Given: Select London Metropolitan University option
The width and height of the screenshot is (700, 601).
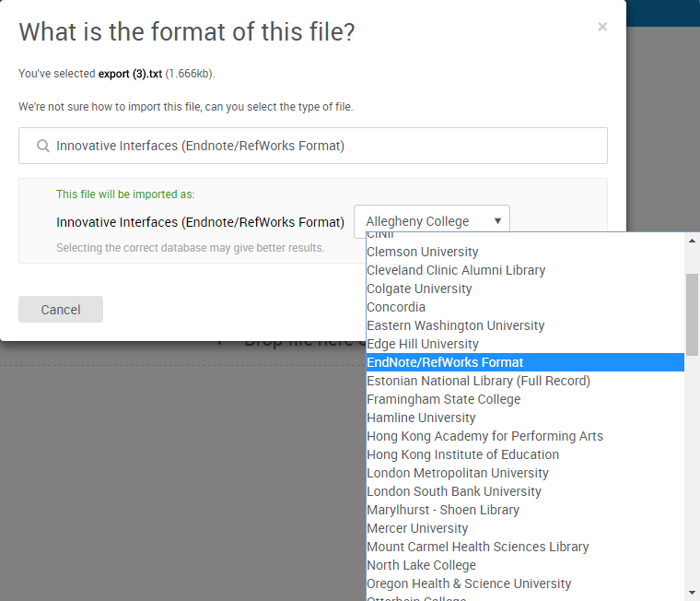Looking at the screenshot, I should [x=525, y=473].
